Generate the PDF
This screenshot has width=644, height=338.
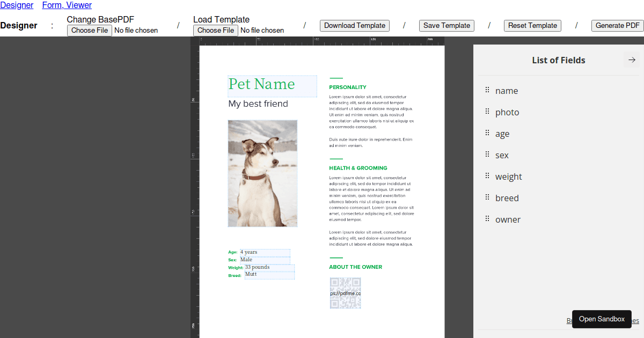[x=617, y=25]
